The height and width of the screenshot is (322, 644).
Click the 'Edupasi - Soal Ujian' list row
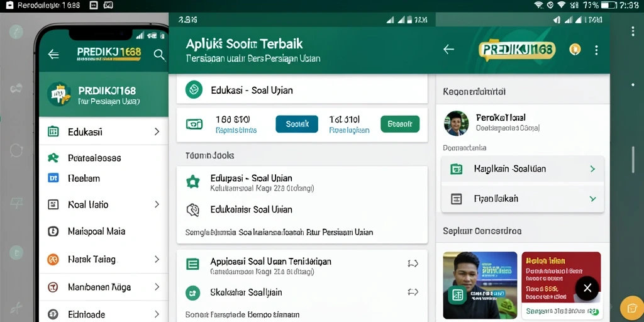tap(302, 182)
